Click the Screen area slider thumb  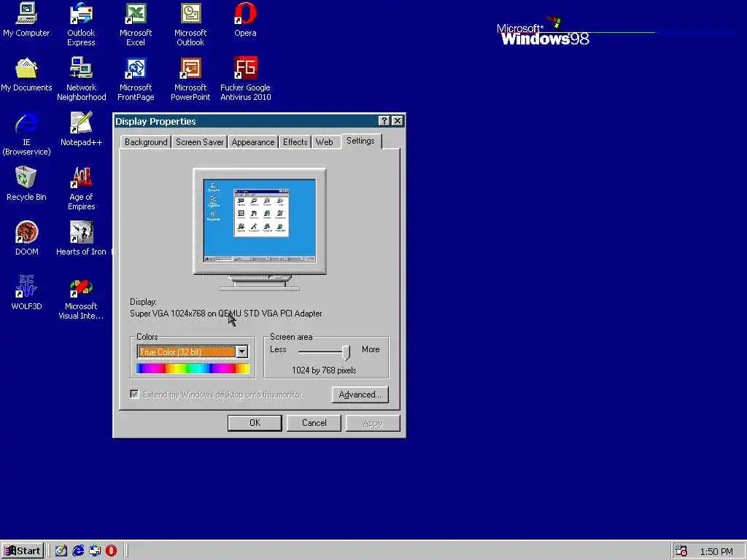pyautogui.click(x=346, y=352)
